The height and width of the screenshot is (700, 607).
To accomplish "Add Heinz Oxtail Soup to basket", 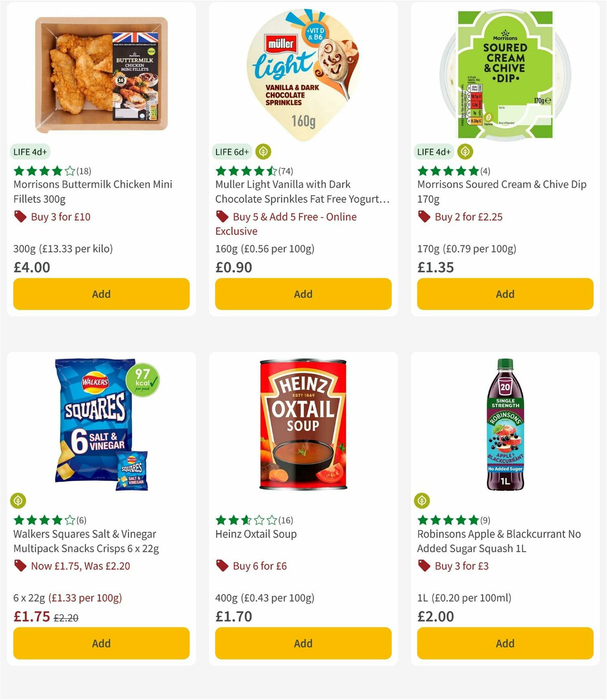I will coord(302,643).
